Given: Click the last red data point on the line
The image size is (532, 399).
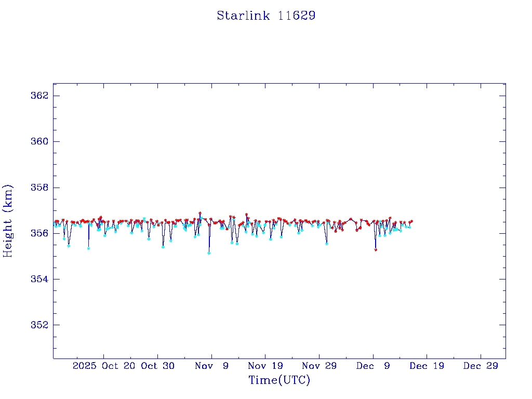Looking at the screenshot, I should (x=411, y=221).
